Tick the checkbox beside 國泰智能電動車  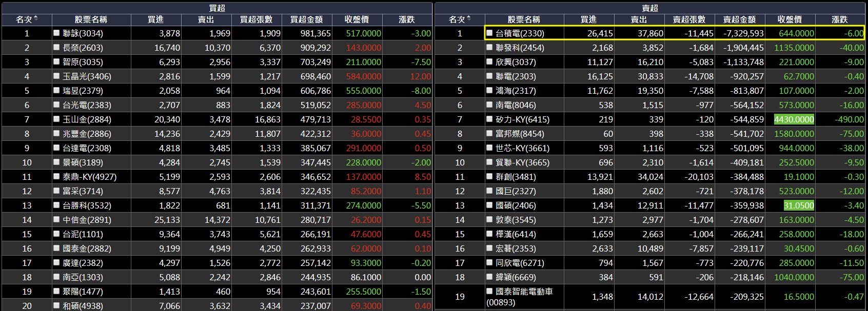489,291
